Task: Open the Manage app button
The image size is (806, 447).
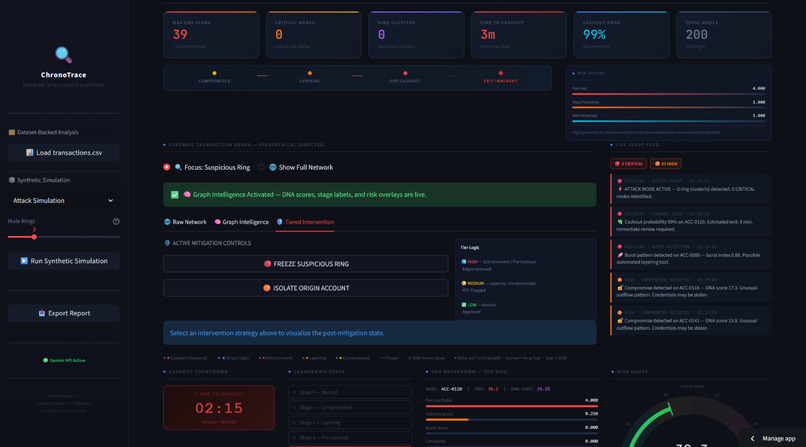Action: 773,438
